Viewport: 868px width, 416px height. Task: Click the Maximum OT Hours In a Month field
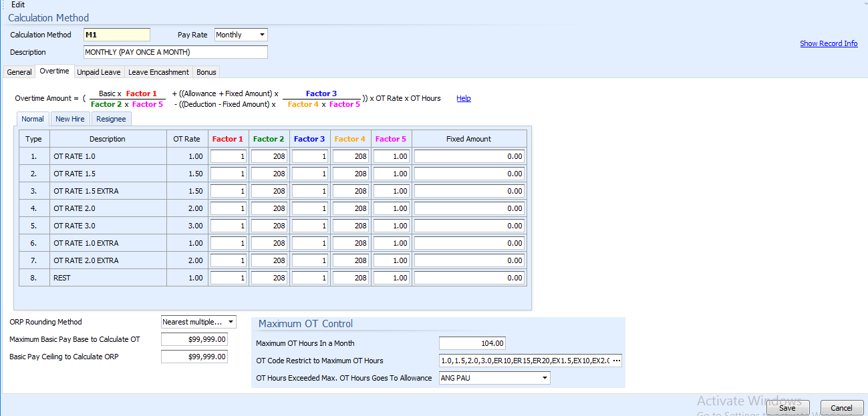(471, 343)
